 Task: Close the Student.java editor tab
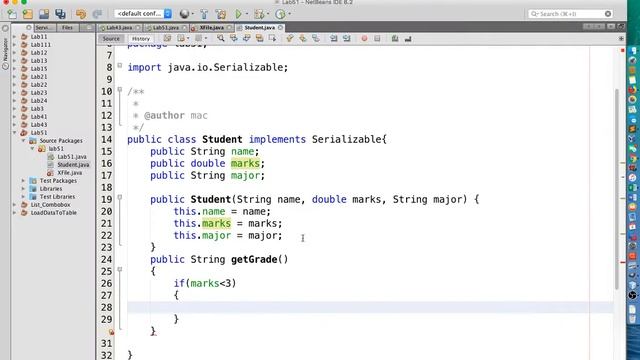coord(280,27)
